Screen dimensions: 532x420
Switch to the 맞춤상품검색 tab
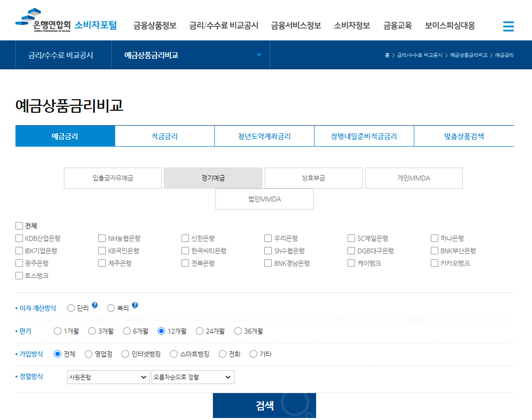pyautogui.click(x=464, y=135)
